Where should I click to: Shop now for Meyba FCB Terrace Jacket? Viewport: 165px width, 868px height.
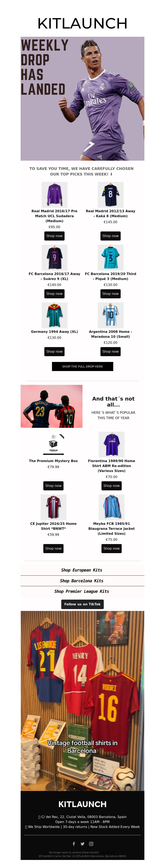point(111,548)
